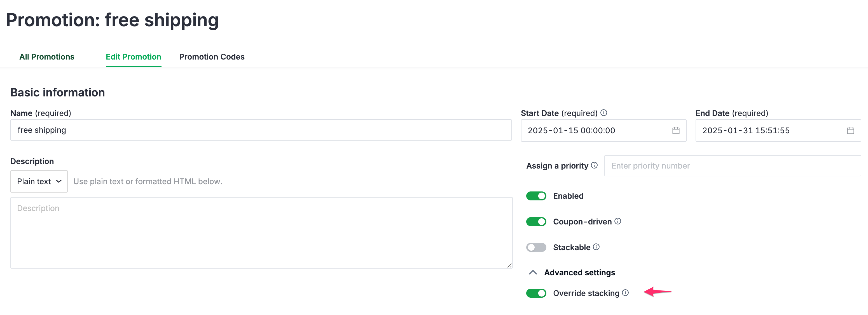Click the description textarea resize handle
The image size is (868, 315).
pos(509,266)
